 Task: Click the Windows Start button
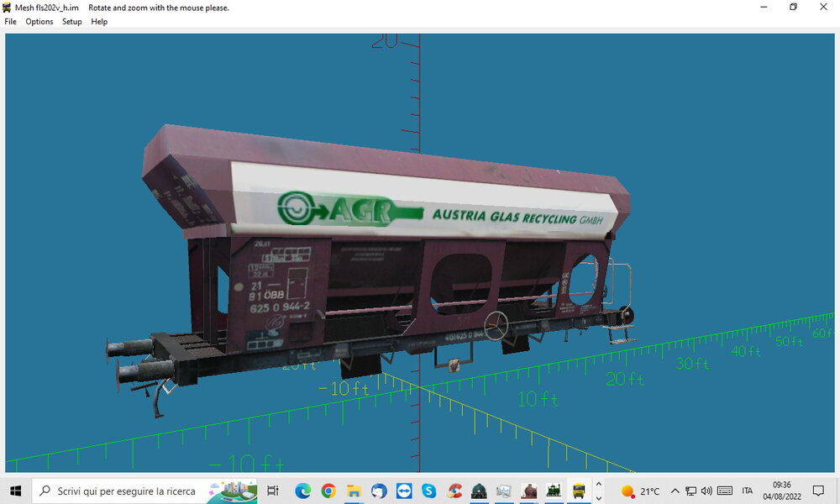15,491
